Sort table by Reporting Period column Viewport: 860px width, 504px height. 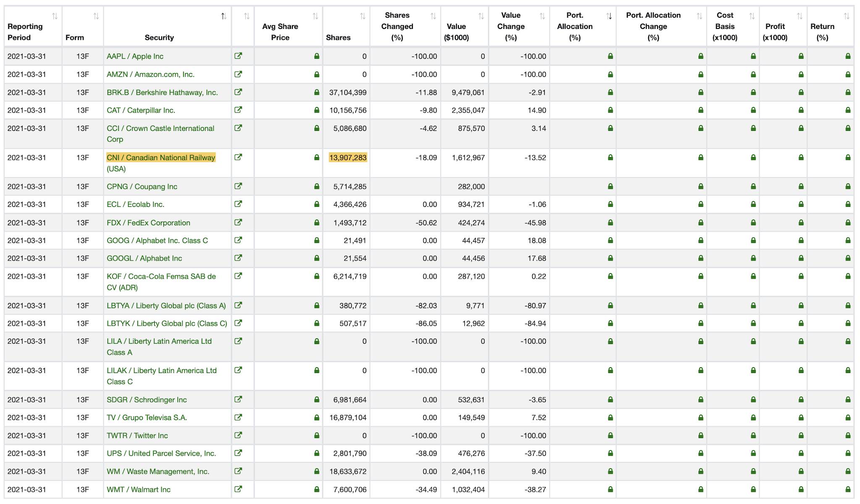coord(55,16)
